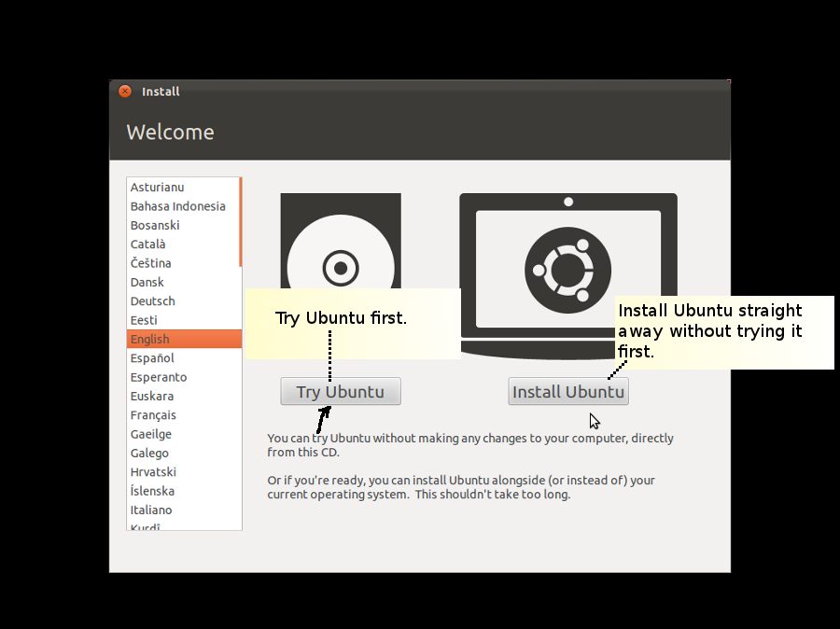This screenshot has width=840, height=629.
Task: Pick Dansk as the language
Action: pyautogui.click(x=184, y=283)
